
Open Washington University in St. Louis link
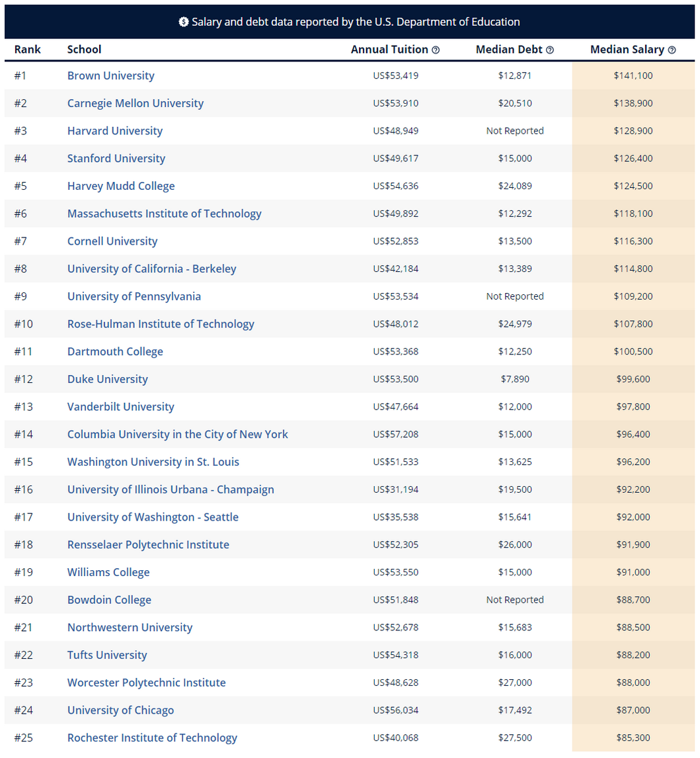153,462
